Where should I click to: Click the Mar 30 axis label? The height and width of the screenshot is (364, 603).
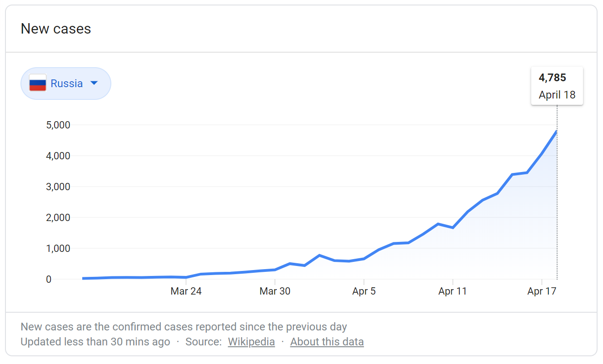tap(275, 291)
